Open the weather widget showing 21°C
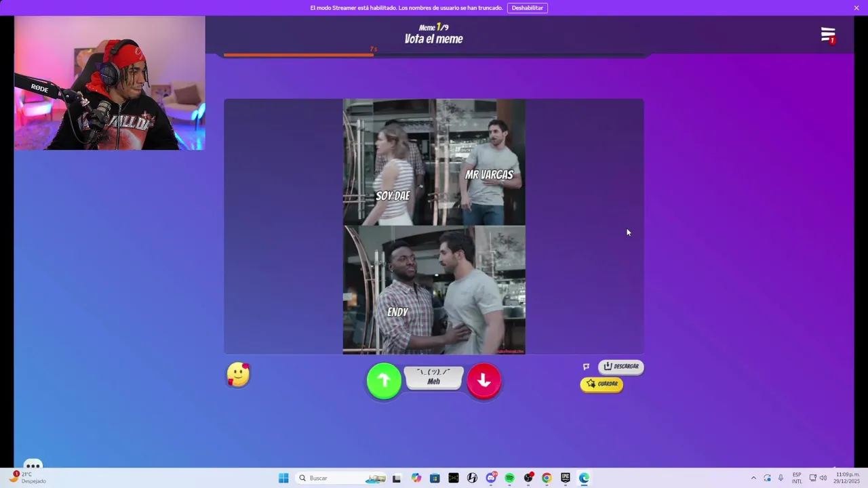This screenshot has width=868, height=488. 28,478
